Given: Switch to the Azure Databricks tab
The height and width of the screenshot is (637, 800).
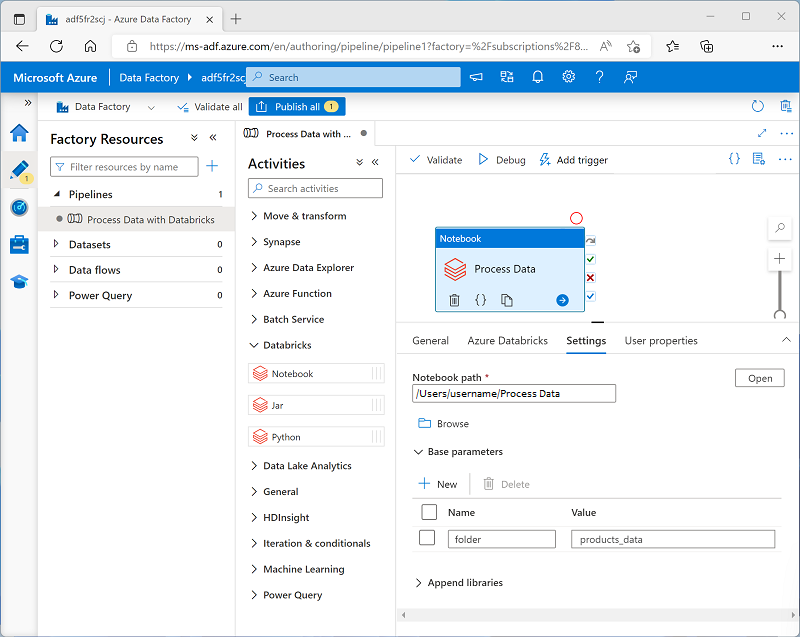Looking at the screenshot, I should click(x=507, y=340).
